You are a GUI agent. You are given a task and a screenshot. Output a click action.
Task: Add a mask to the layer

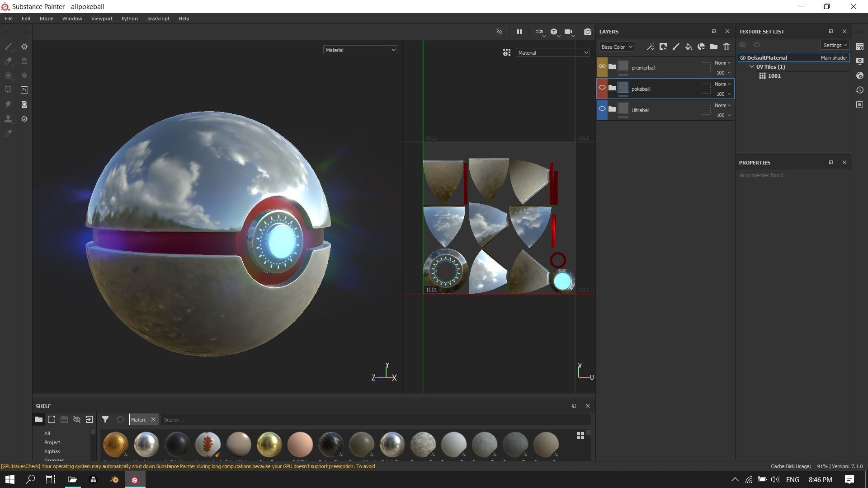[x=663, y=47]
